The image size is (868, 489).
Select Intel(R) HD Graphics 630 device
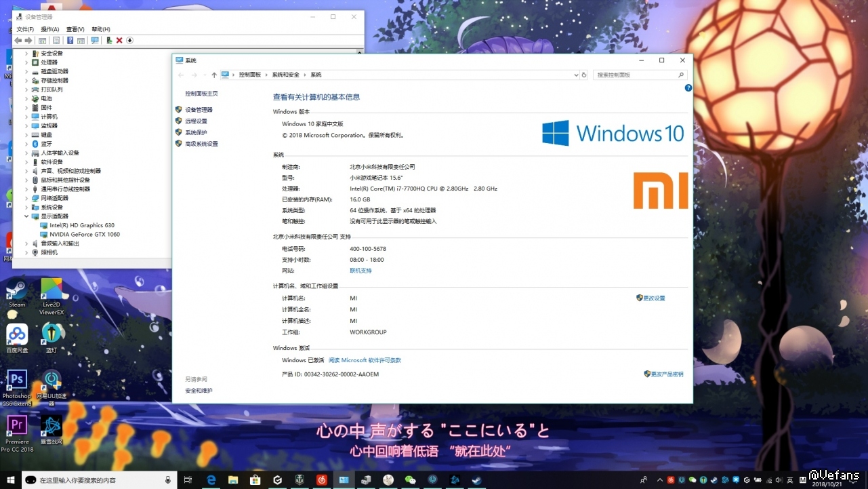point(82,225)
